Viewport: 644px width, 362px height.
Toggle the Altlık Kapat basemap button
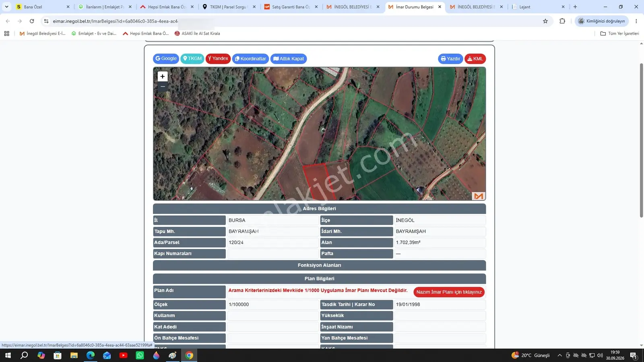[289, 59]
